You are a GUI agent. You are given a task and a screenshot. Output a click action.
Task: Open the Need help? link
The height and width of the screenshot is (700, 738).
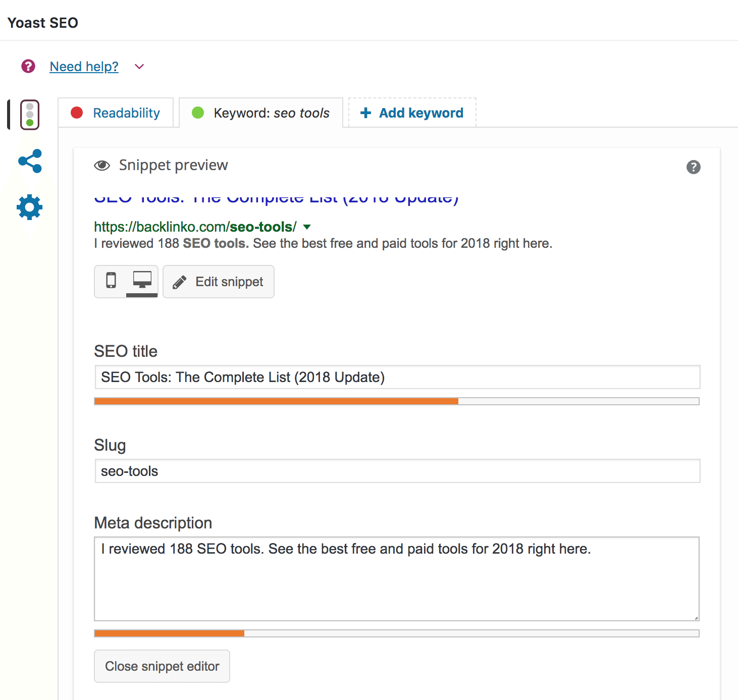pyautogui.click(x=84, y=67)
